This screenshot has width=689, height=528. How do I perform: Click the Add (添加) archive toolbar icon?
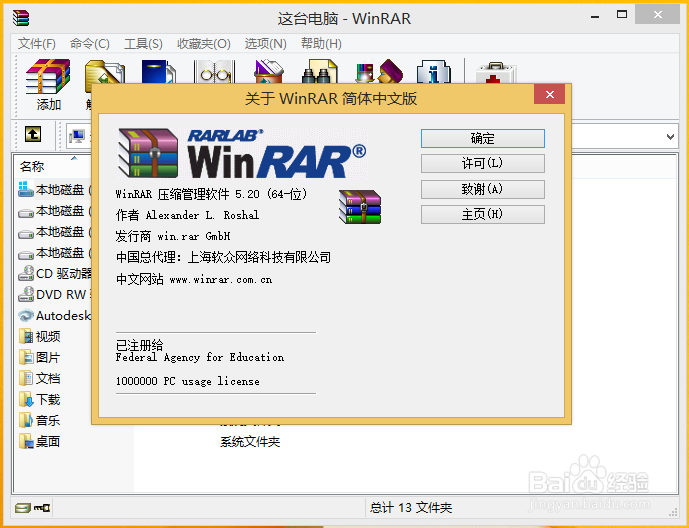(48, 77)
